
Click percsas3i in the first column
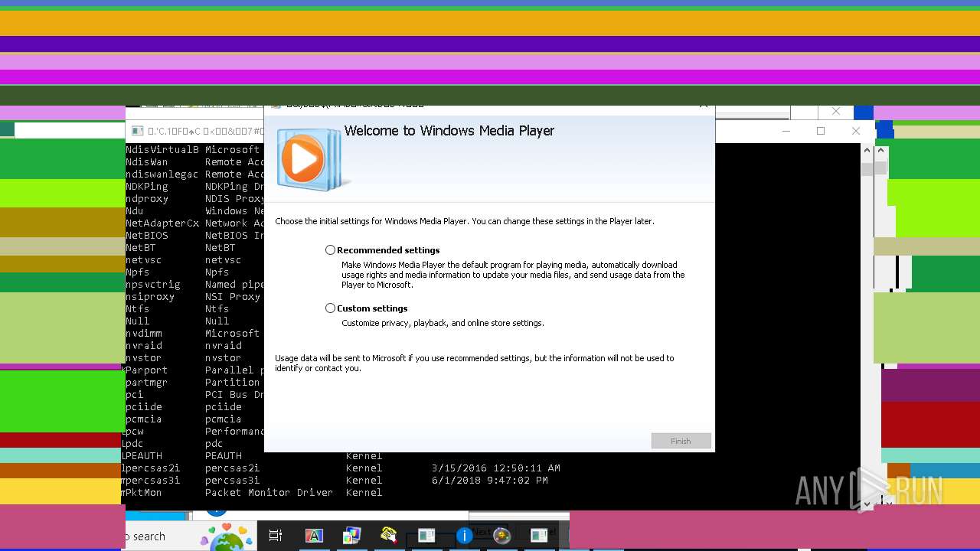152,481
